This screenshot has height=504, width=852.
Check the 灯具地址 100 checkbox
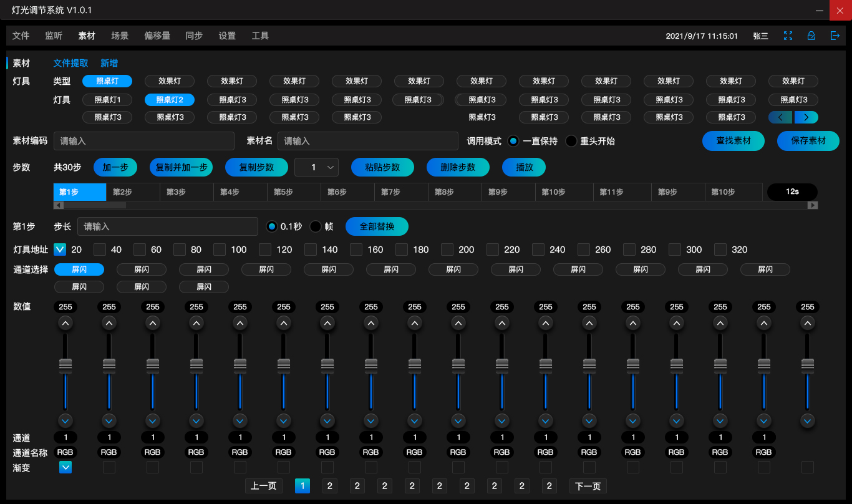point(220,250)
